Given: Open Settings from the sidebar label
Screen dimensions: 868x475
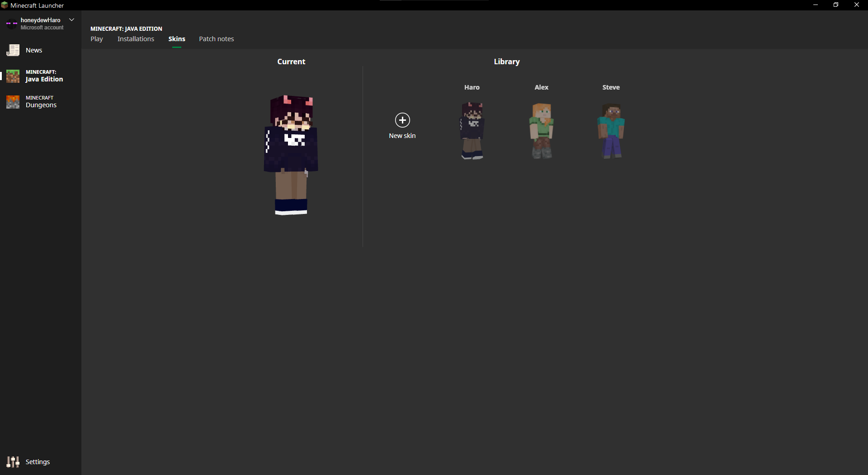Looking at the screenshot, I should [x=38, y=462].
